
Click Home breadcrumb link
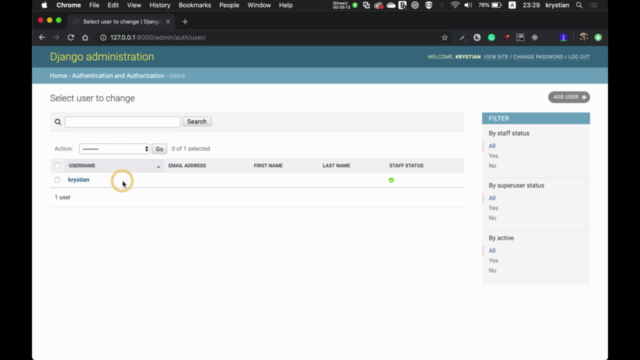click(x=58, y=76)
